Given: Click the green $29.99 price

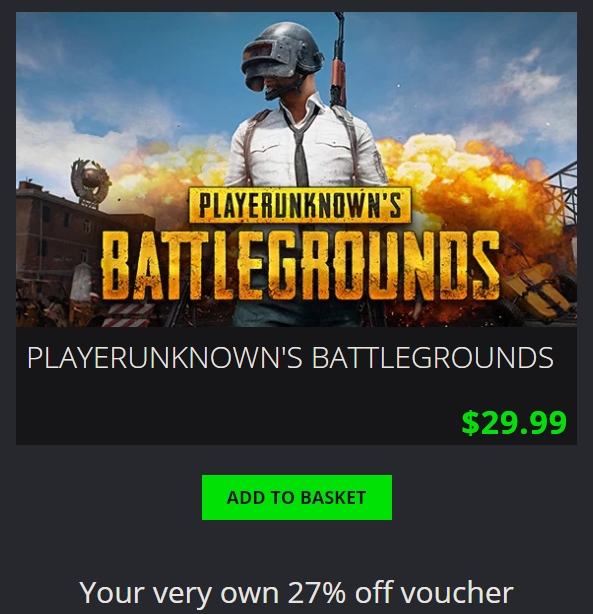Looking at the screenshot, I should click(514, 423).
